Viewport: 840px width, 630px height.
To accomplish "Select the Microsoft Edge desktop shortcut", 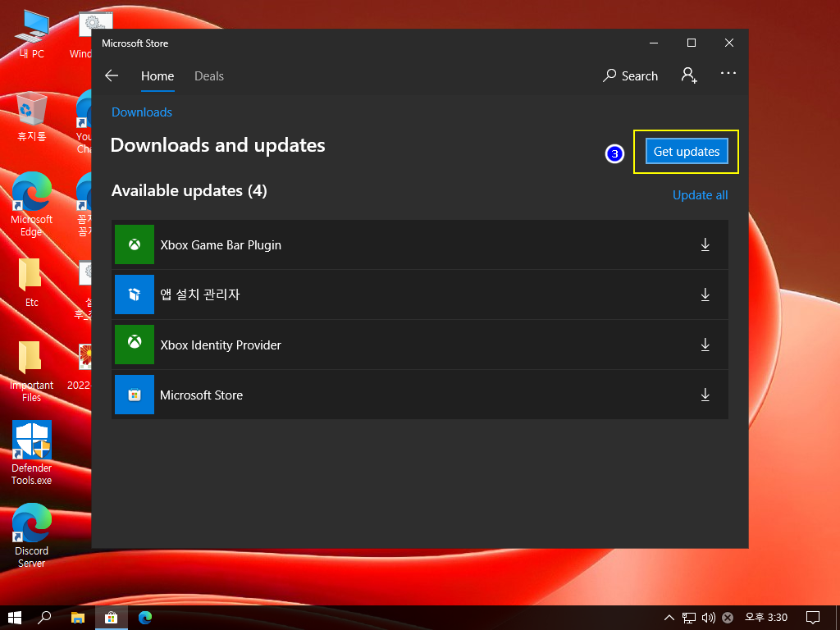I will (x=32, y=204).
